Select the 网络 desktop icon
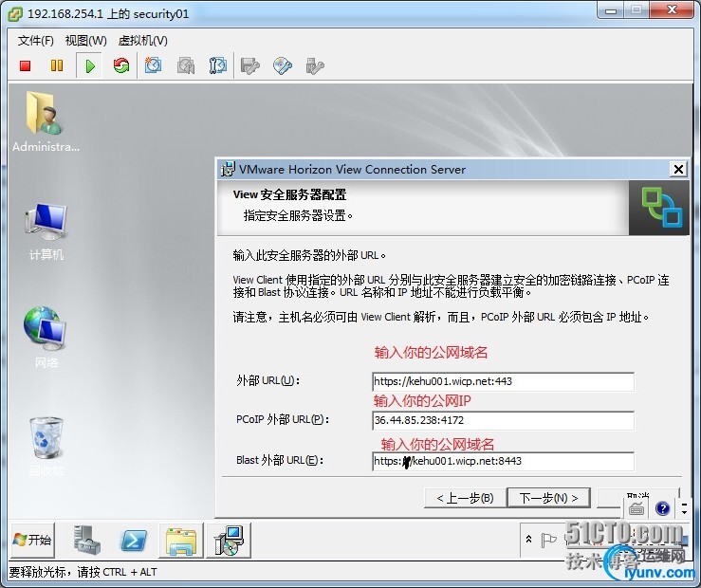The width and height of the screenshot is (701, 588). pyautogui.click(x=46, y=338)
